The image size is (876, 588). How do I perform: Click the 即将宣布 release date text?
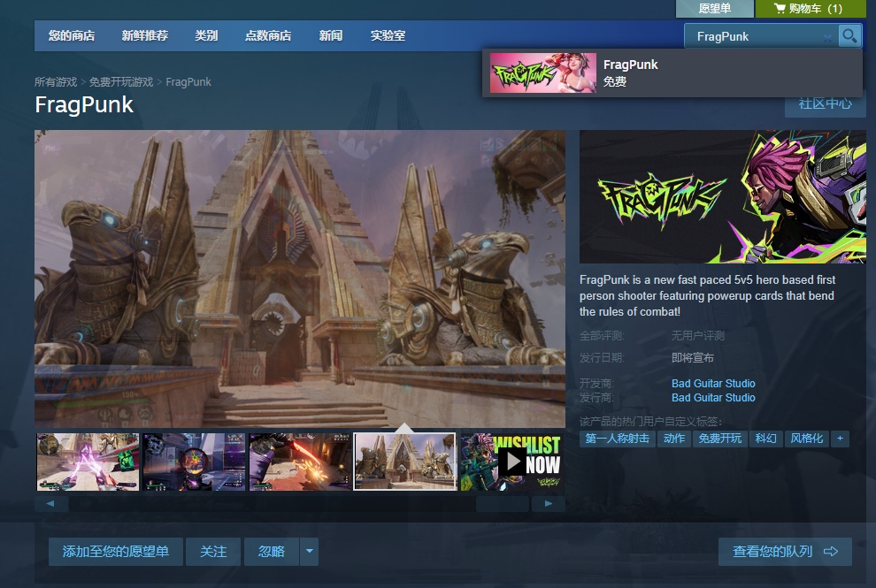pyautogui.click(x=693, y=358)
